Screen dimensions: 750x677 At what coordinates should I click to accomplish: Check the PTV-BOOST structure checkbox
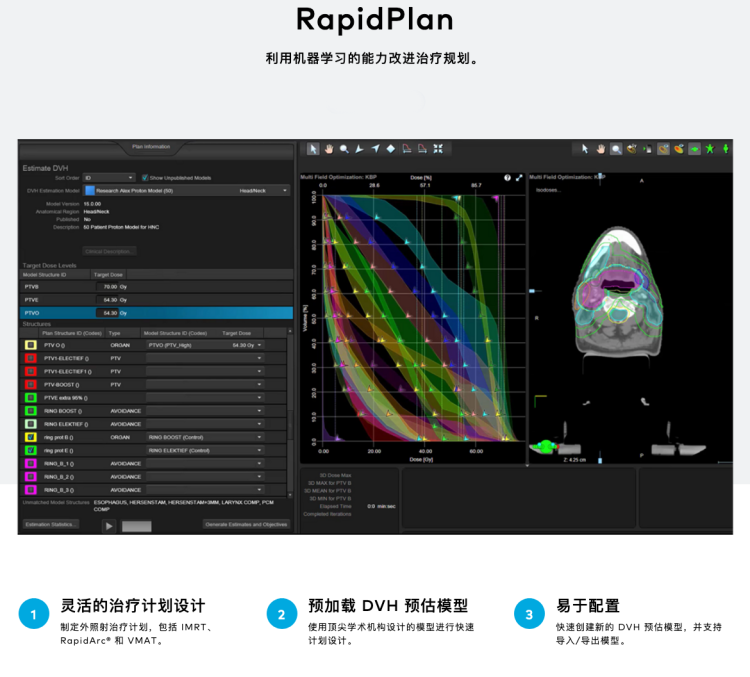pyautogui.click(x=31, y=385)
